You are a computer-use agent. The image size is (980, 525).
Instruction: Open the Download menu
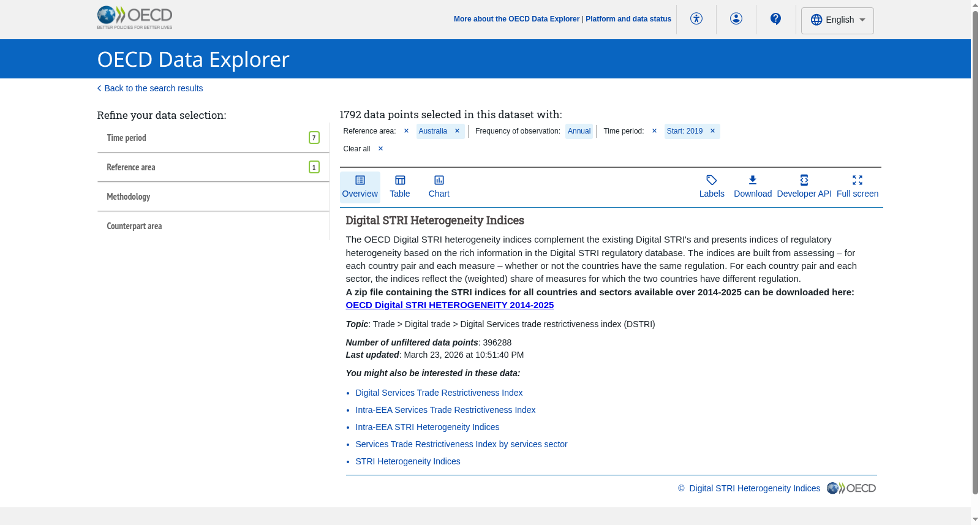753,187
